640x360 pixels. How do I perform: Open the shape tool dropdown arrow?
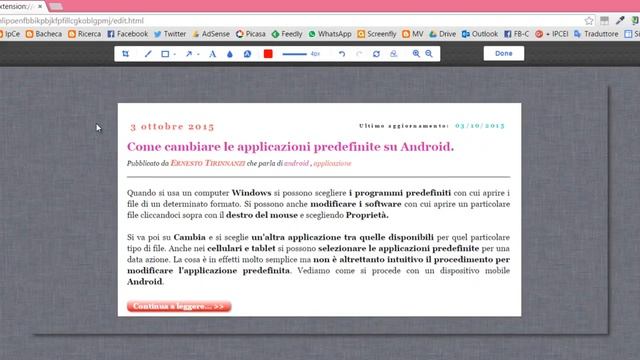175,54
